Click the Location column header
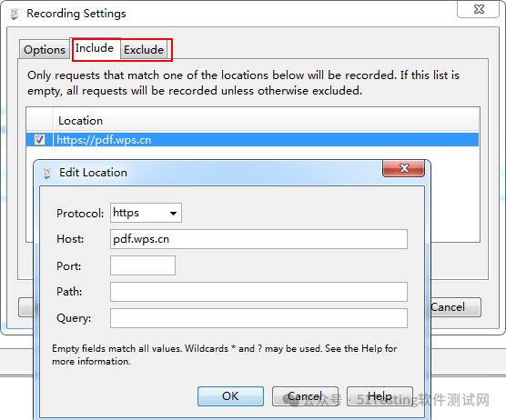Image resolution: width=506 pixels, height=420 pixels. (x=265, y=121)
